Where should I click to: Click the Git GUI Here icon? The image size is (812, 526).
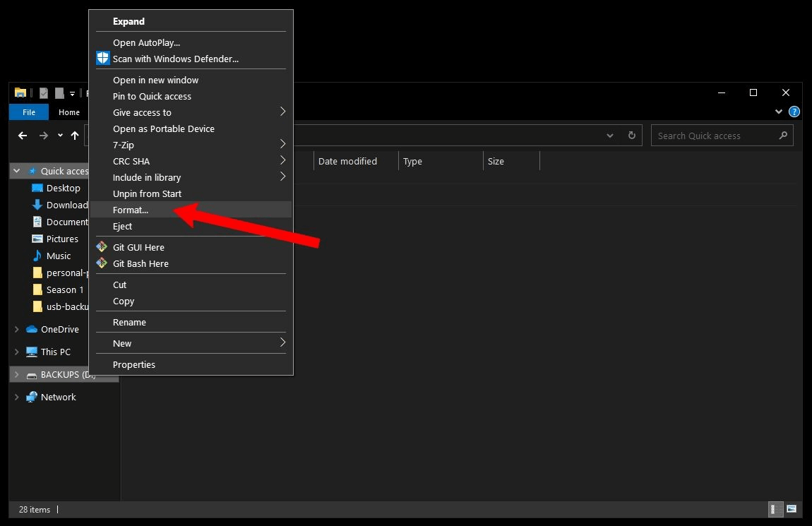point(103,247)
